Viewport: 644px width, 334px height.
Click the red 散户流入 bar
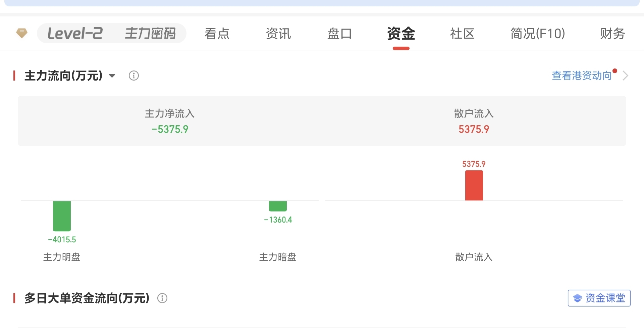pyautogui.click(x=474, y=185)
